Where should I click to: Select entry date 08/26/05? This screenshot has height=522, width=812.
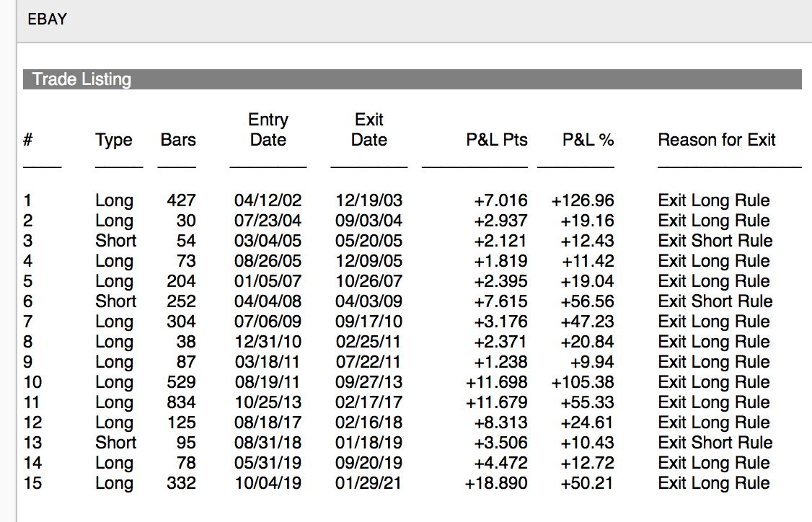point(268,261)
